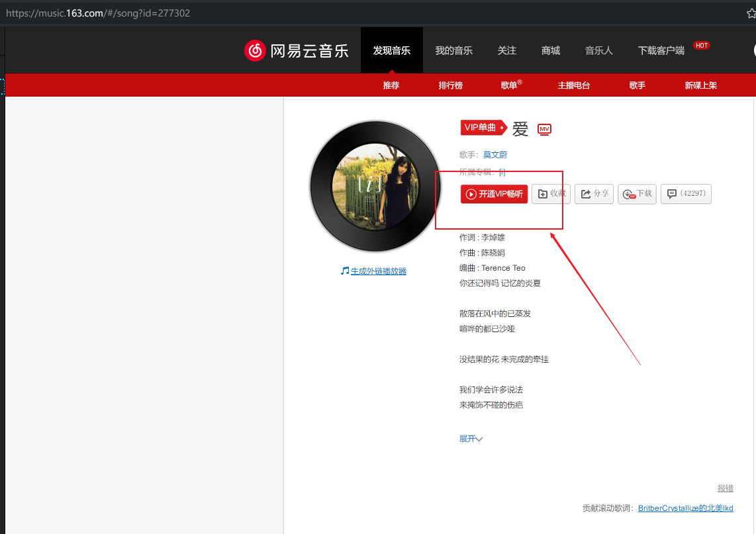Select the 歌手 submenu item
Viewport: 756px width, 534px height.
(x=637, y=85)
